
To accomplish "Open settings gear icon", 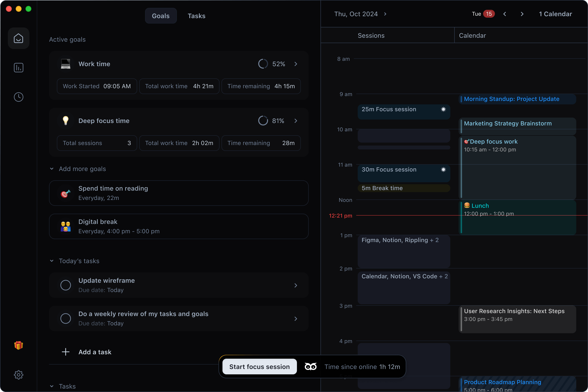I will tap(19, 375).
